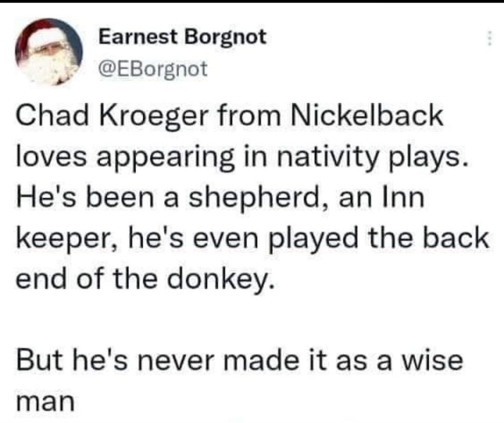Click the @EBorgnot handle
504x423 pixels.
tap(152, 70)
